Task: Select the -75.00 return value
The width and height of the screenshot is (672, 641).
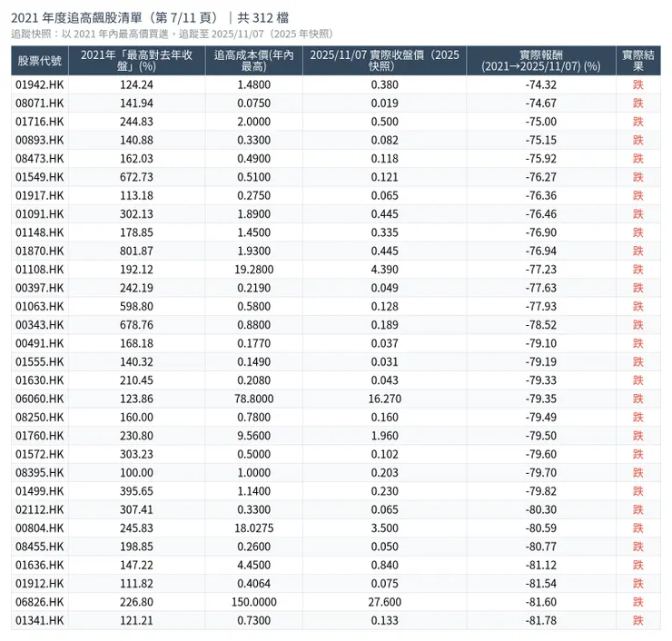Action: point(541,122)
